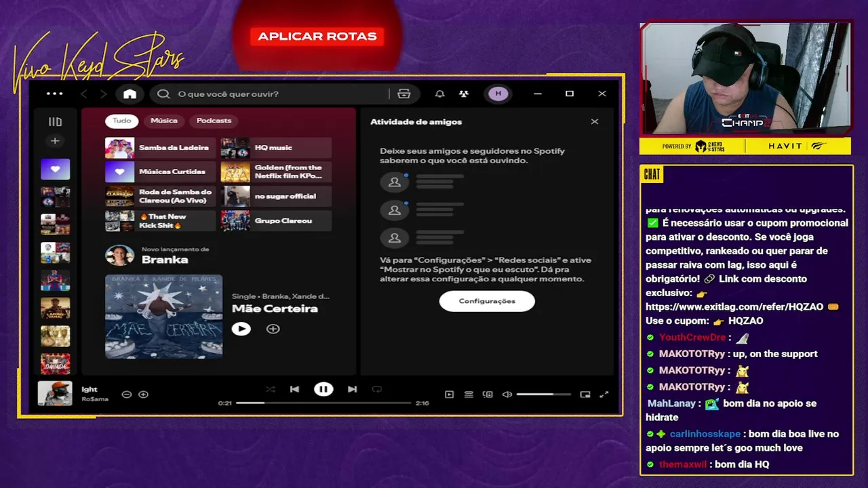
Task: Click Ight song title in player bar
Action: click(x=90, y=389)
